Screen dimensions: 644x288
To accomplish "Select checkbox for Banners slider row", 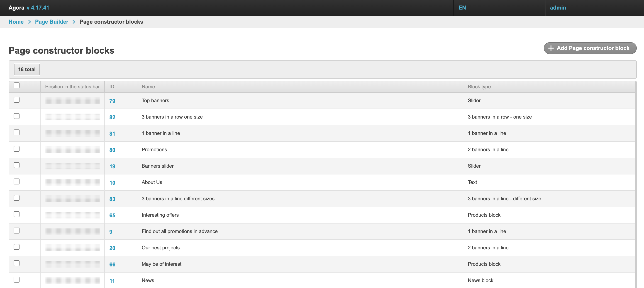I will pos(17,165).
